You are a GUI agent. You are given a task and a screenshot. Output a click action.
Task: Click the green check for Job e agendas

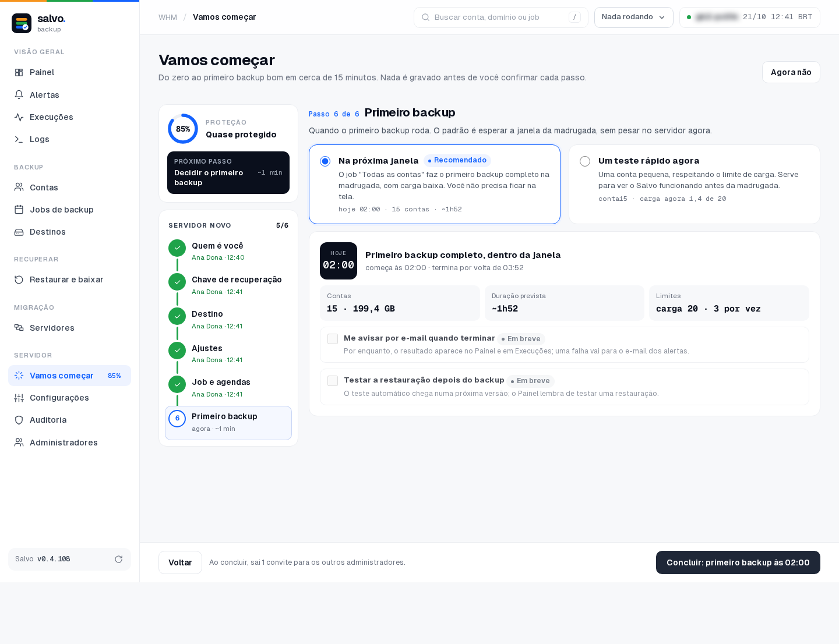177,384
